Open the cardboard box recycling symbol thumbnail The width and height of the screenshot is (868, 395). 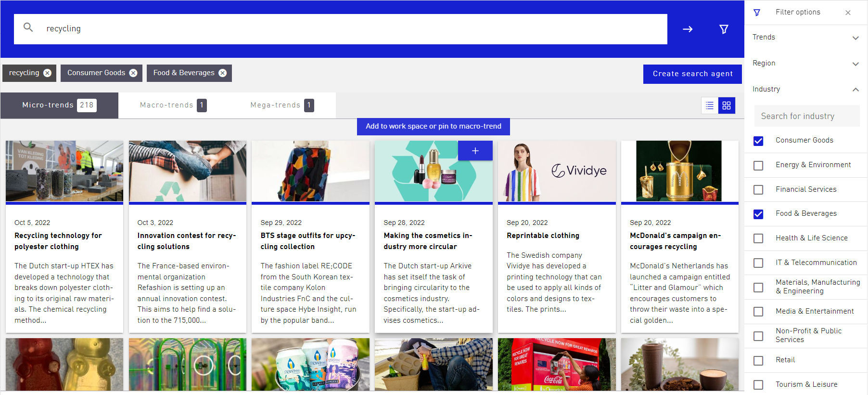point(188,171)
